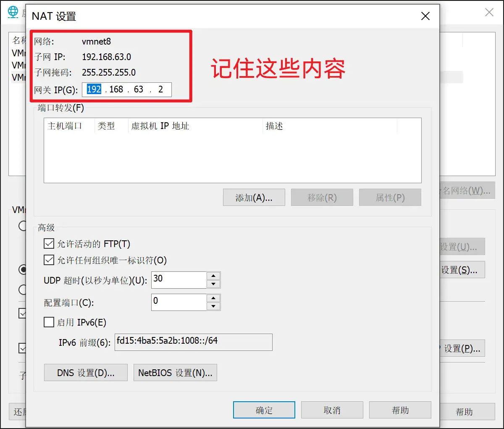Enable the 允许活动的 FTP checkbox
Viewport: 504px width, 429px height.
click(x=49, y=244)
